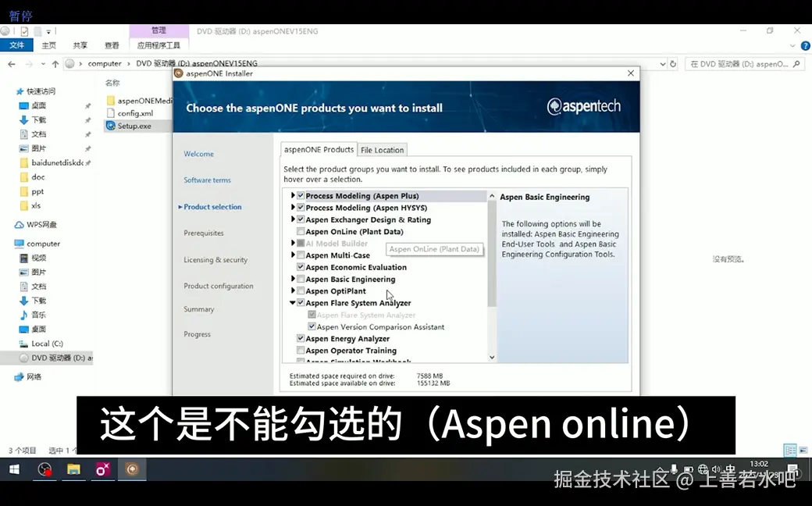The width and height of the screenshot is (812, 506).
Task: Uncheck Process Modeling (Aspen Plus)
Action: pyautogui.click(x=301, y=196)
